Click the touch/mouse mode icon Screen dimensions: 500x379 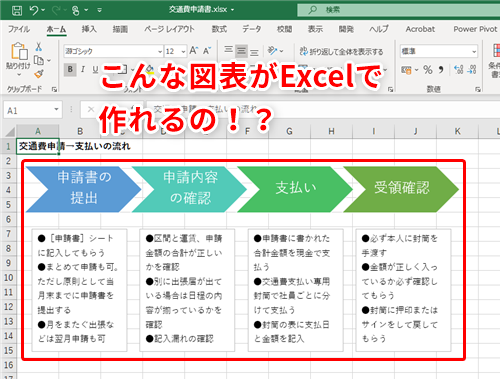(x=76, y=10)
